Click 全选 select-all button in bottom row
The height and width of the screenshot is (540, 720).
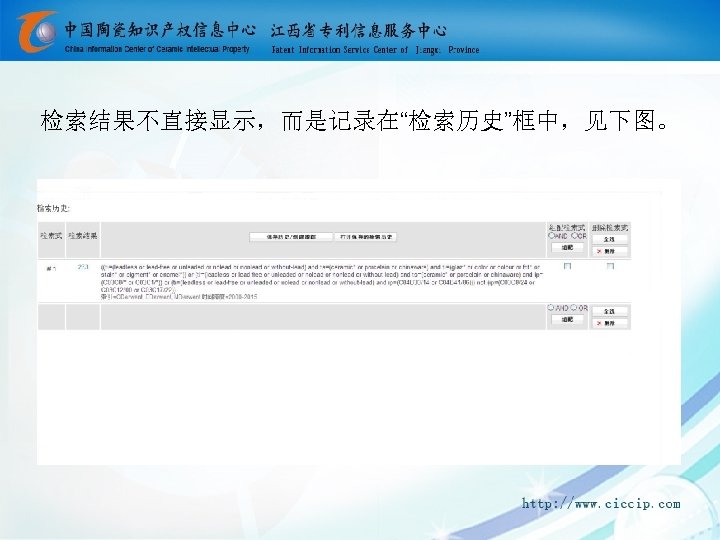(609, 311)
